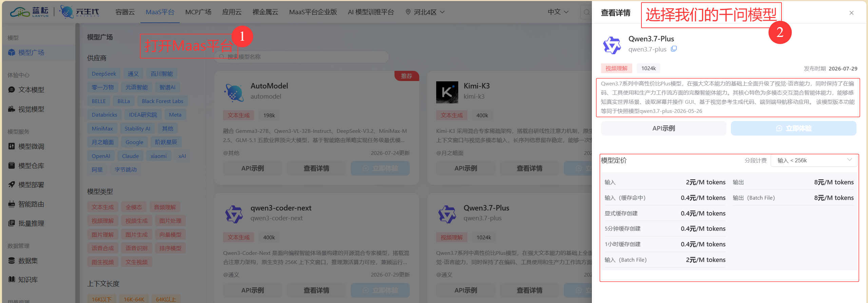Screen dimensions: 868x303
Task: Pick the 月之暗面 supplier filter
Action: 103,142
